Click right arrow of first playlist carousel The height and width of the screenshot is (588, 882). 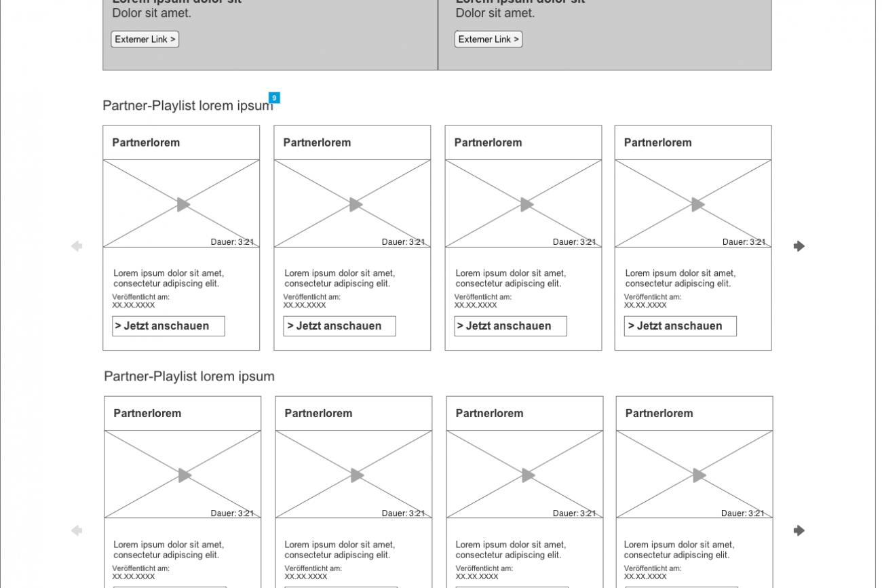coord(799,246)
